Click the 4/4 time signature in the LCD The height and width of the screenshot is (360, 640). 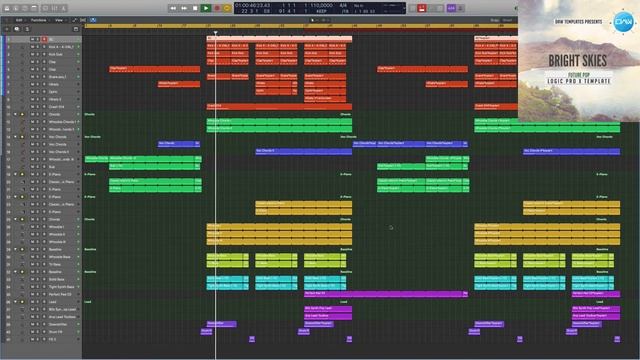point(343,6)
